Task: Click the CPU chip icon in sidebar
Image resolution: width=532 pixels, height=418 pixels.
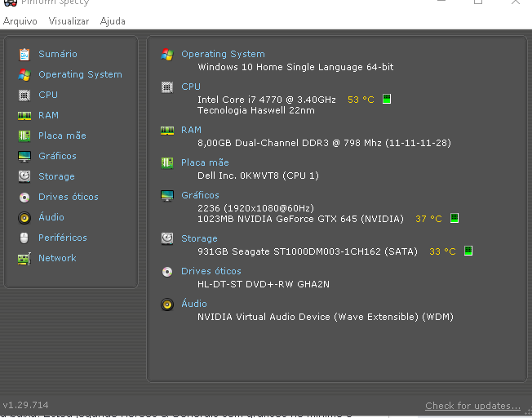Action: [x=24, y=96]
